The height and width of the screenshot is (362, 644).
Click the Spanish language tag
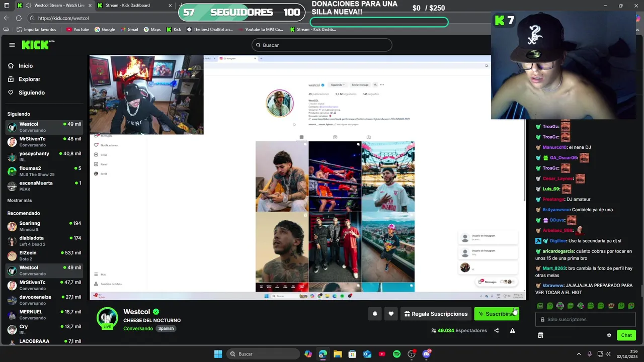point(166,329)
